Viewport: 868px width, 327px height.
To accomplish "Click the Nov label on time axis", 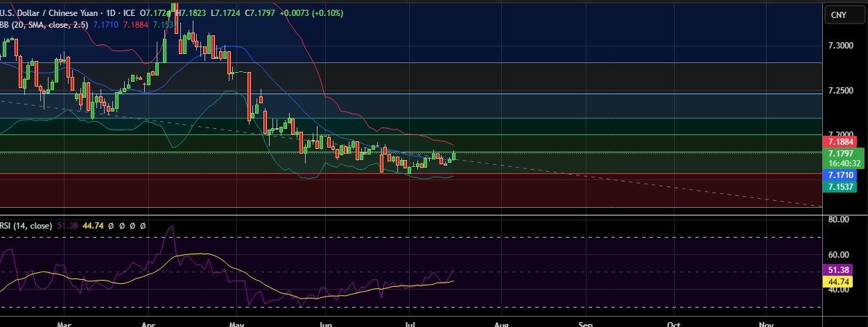I will pos(766,324).
